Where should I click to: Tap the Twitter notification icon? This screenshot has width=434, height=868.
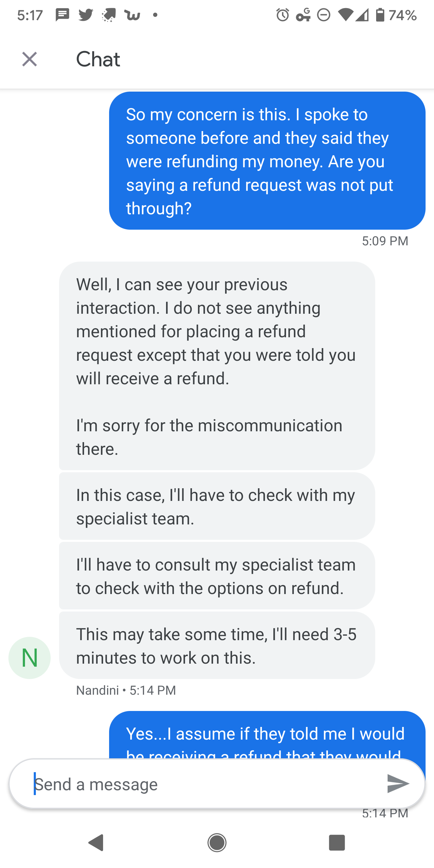[x=86, y=15]
